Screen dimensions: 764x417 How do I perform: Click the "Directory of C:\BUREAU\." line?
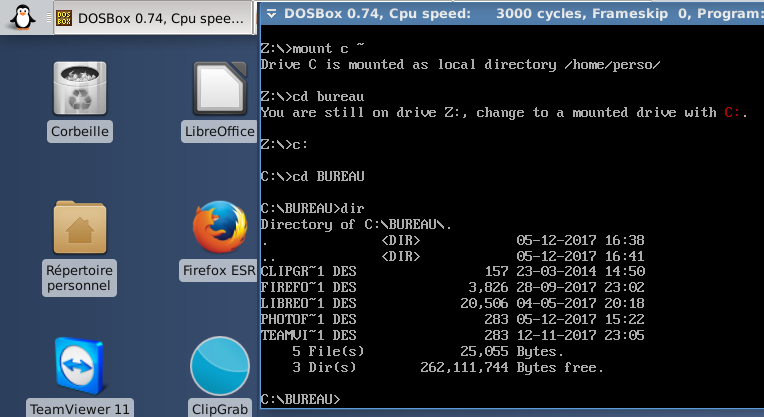pos(355,224)
